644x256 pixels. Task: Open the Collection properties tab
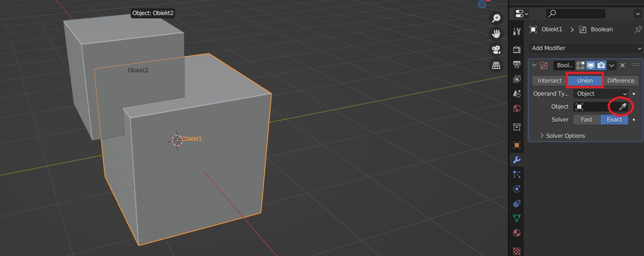[517, 127]
